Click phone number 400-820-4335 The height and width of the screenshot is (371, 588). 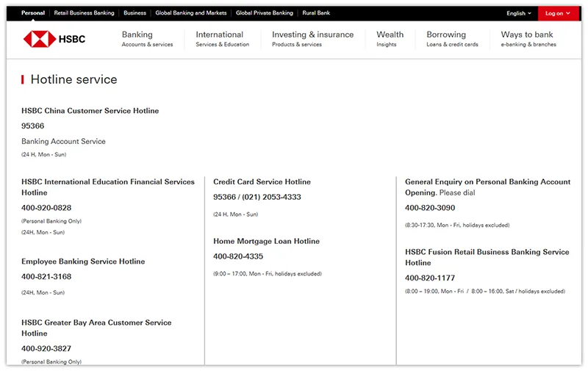pos(238,256)
